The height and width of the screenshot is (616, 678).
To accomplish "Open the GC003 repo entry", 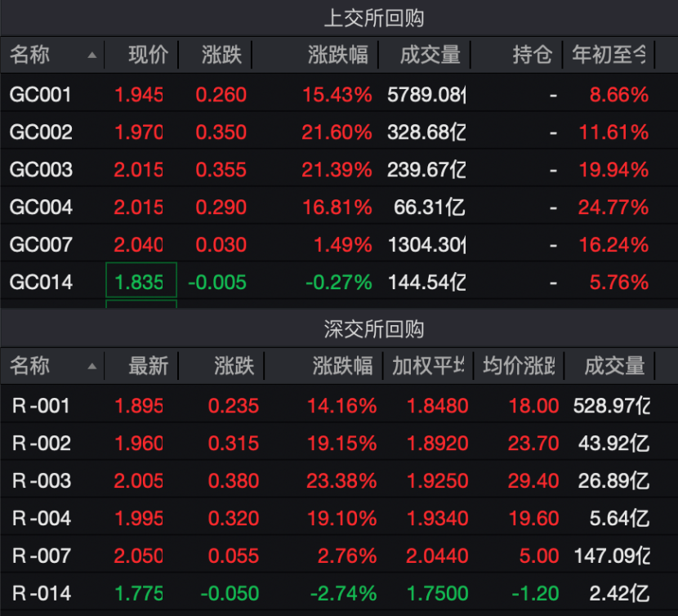I will click(x=41, y=170).
